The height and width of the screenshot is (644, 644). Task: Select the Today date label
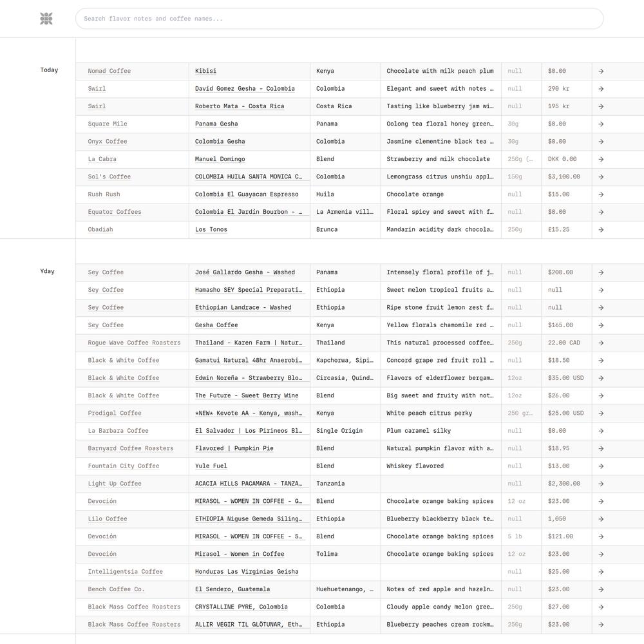click(50, 70)
